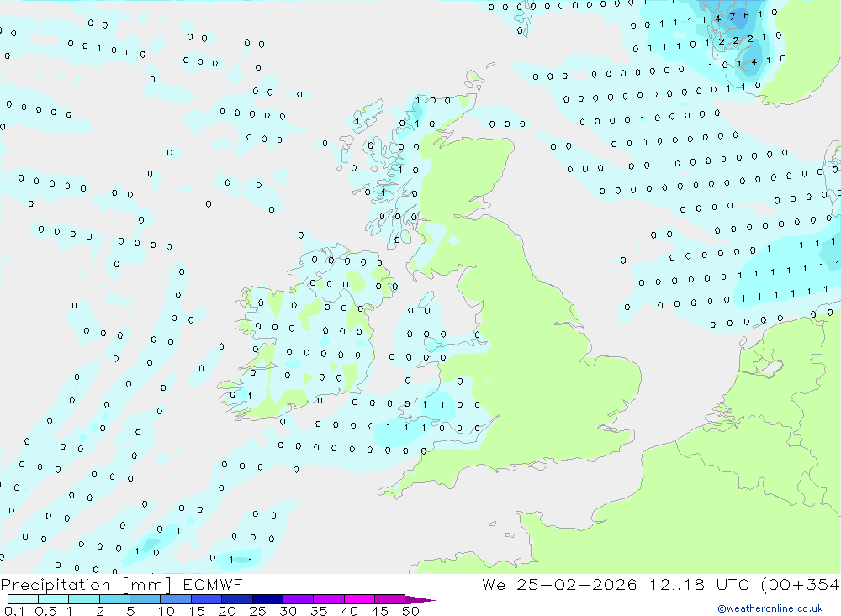Click the 'ECMWF' model label

213,584
